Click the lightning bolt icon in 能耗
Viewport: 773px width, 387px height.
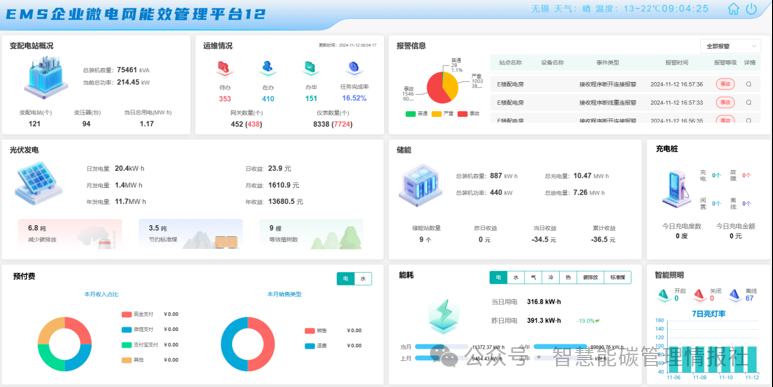coord(444,316)
